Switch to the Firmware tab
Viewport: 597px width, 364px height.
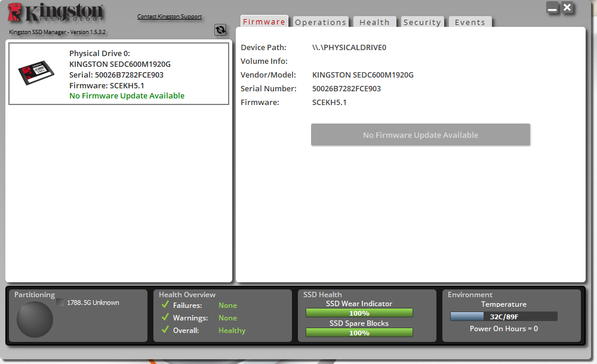[x=264, y=21]
